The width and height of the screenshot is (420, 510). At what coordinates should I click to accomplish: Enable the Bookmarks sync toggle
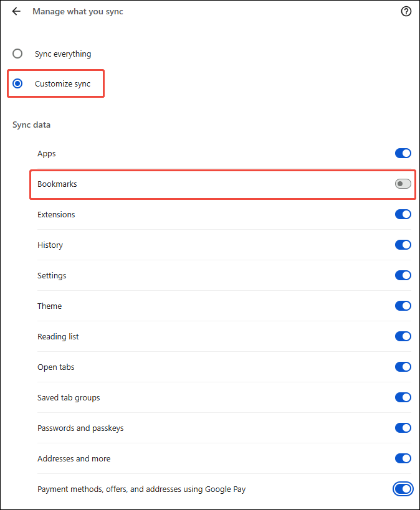click(x=403, y=184)
